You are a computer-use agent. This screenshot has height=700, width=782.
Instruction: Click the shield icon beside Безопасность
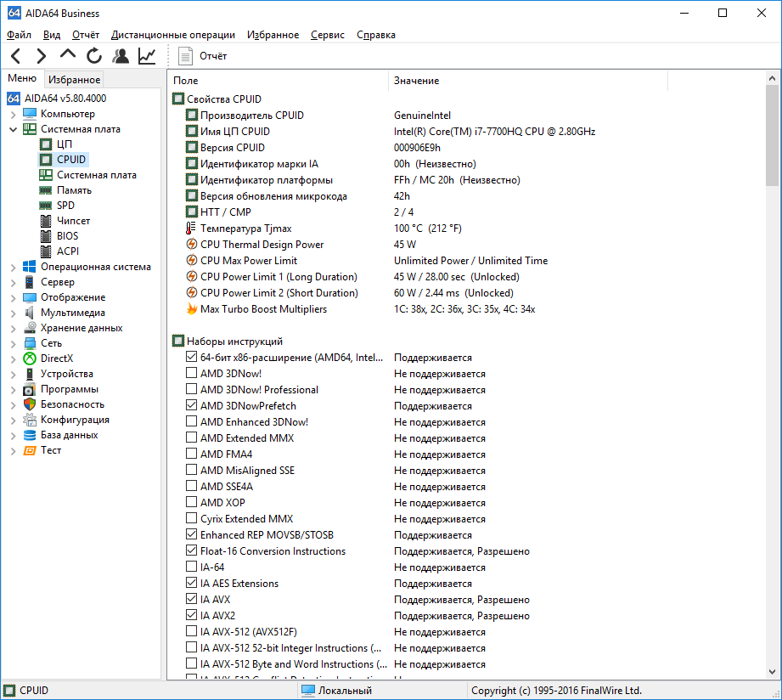(x=30, y=404)
